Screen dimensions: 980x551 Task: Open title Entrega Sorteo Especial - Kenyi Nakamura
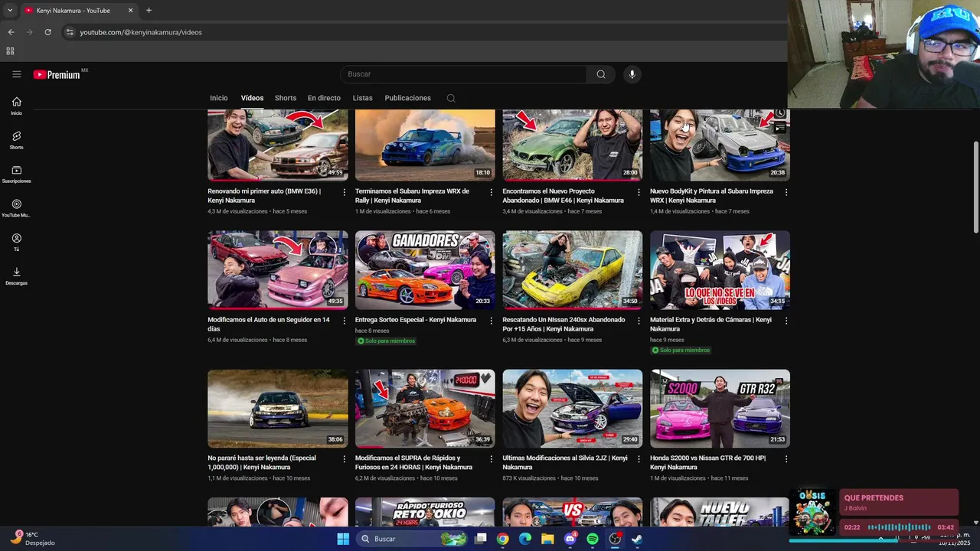click(x=416, y=320)
